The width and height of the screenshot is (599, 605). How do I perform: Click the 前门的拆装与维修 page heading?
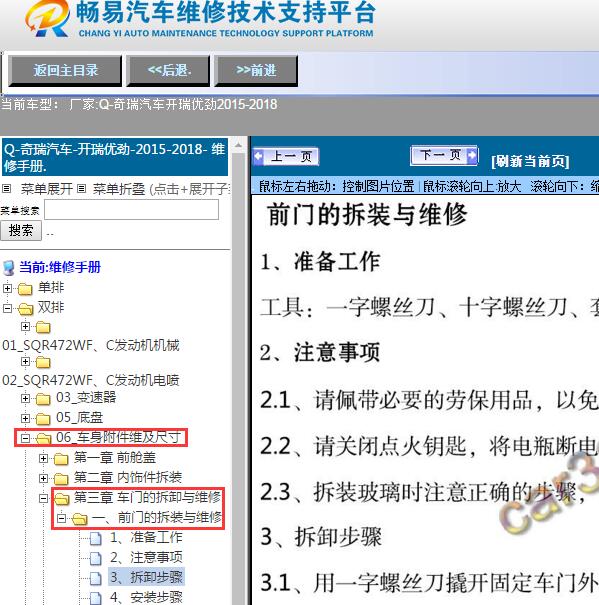366,215
